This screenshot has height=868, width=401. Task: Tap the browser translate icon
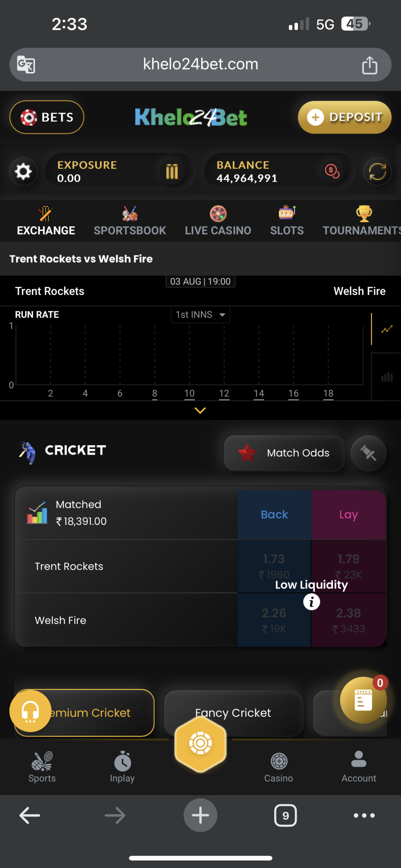click(x=26, y=64)
